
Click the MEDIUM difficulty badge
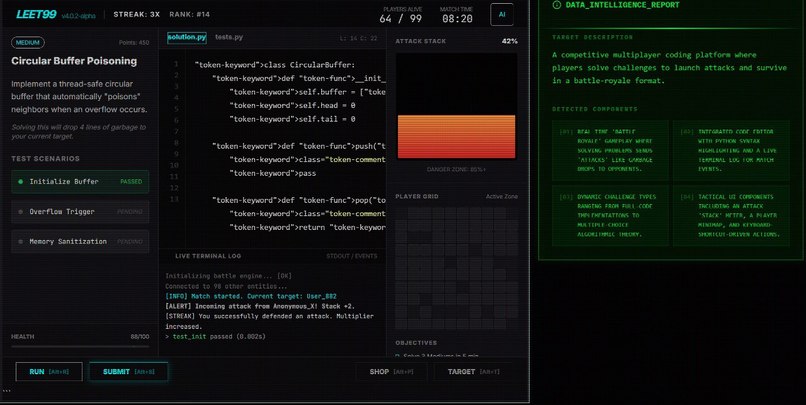click(28, 43)
